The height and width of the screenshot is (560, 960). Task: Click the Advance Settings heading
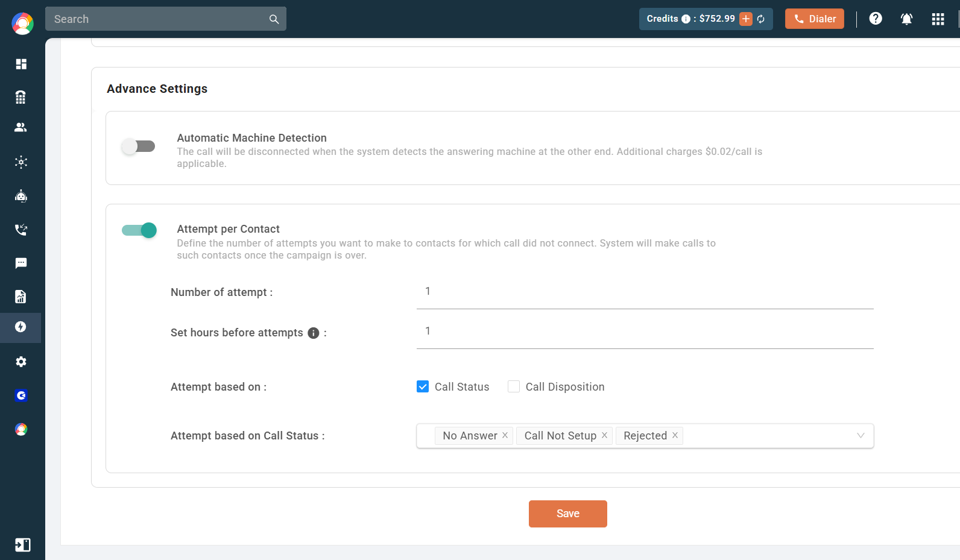[x=157, y=89]
